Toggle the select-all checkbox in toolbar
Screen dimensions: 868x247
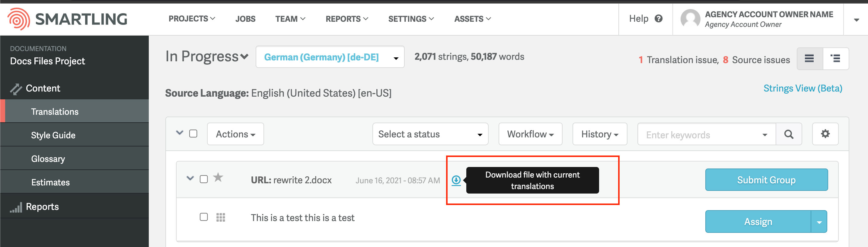point(193,134)
